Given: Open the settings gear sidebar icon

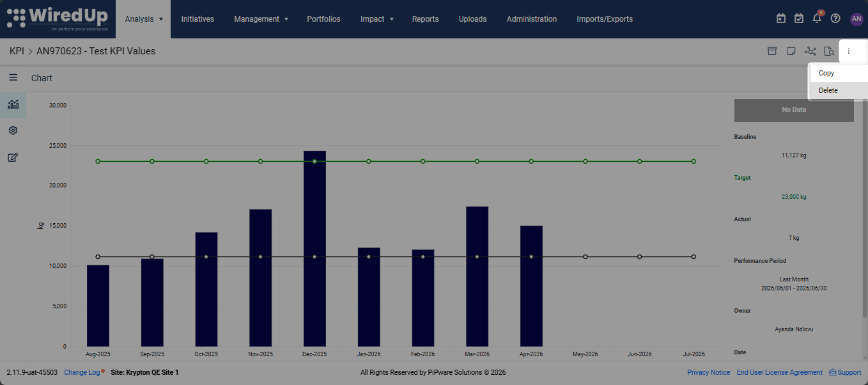Looking at the screenshot, I should point(13,130).
